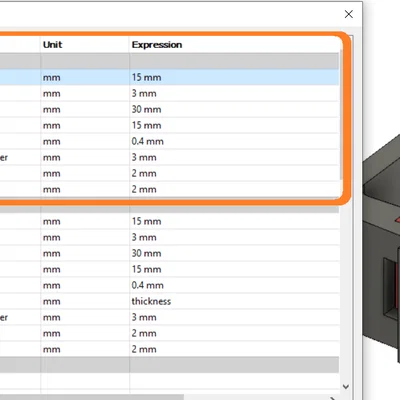Click the horizontal scrollbar thumb at the dialog bottom
The height and width of the screenshot is (400, 400).
tap(92, 397)
